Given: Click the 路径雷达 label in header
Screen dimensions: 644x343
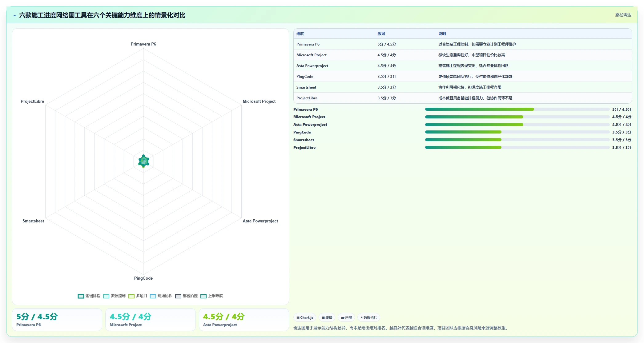Looking at the screenshot, I should coord(623,15).
